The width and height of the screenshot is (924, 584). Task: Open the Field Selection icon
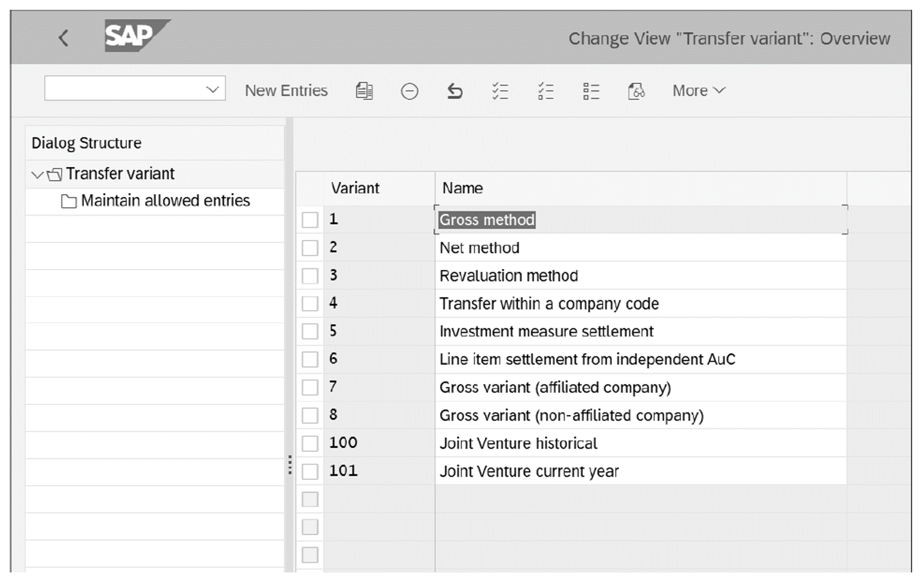click(590, 90)
